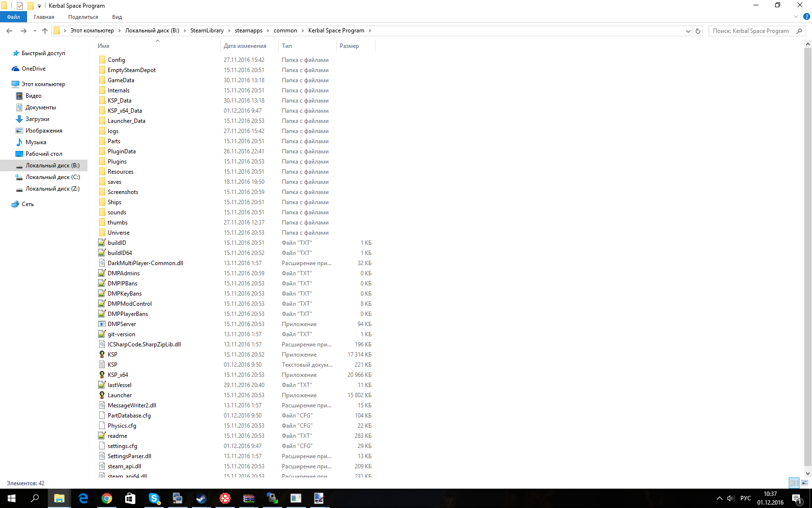The image size is (812, 508).
Task: Open the address bar history dropdown
Action: (x=688, y=31)
